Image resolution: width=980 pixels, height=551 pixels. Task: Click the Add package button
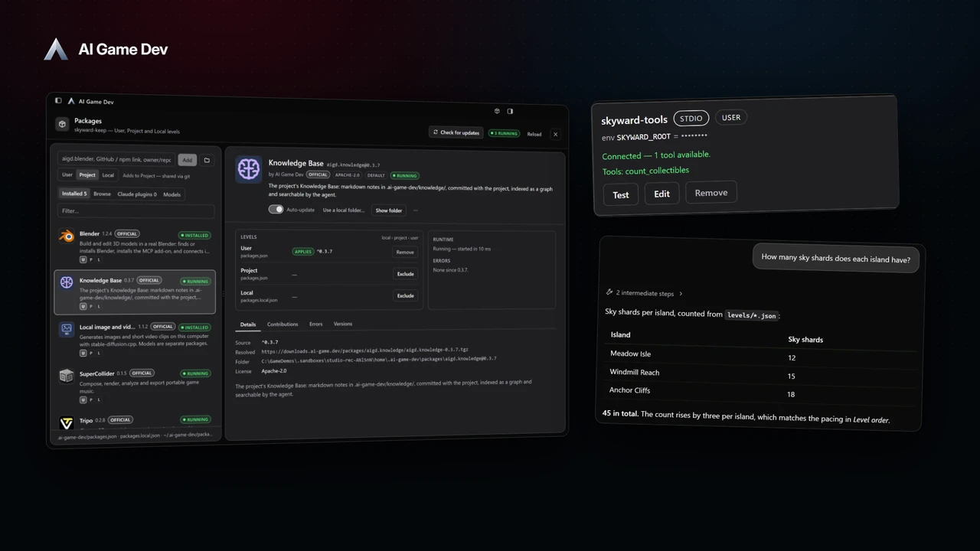pos(187,160)
